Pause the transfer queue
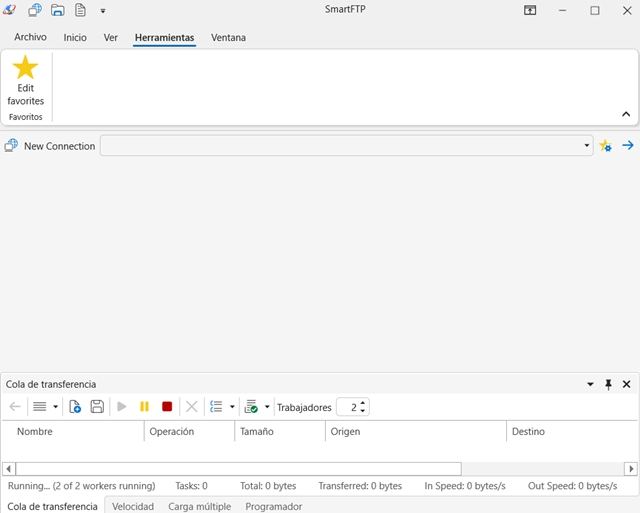The image size is (640, 513). pyautogui.click(x=144, y=406)
